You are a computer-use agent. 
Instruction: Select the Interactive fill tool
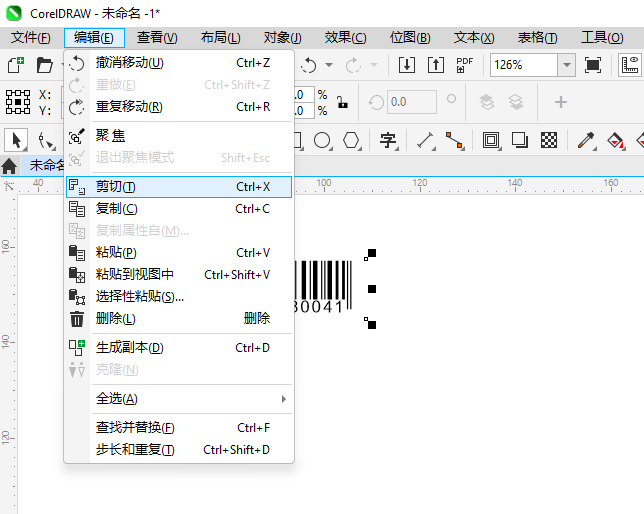(615, 141)
